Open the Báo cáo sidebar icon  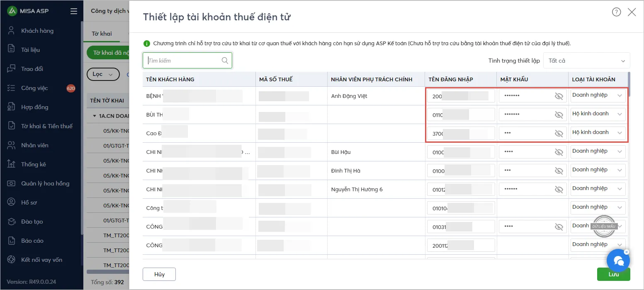12,241
